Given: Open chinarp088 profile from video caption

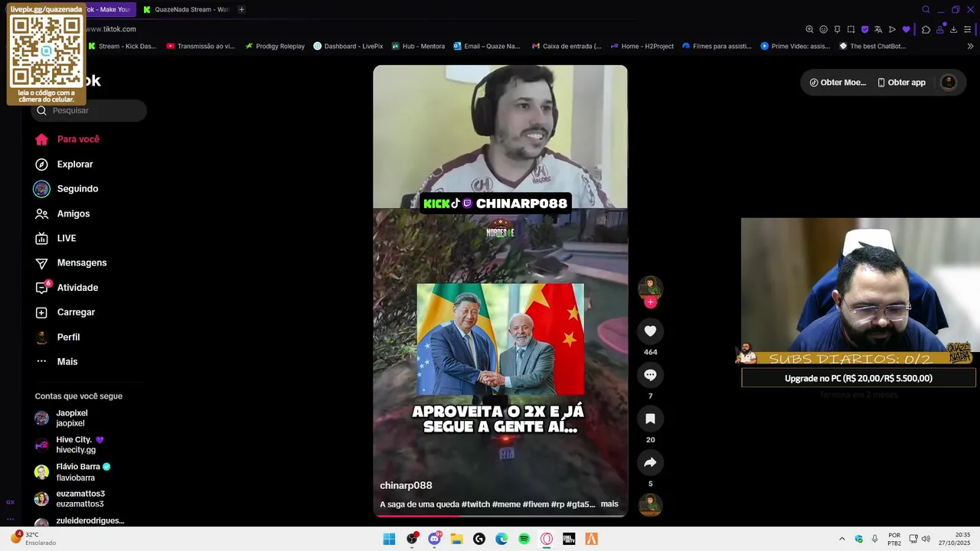Looking at the screenshot, I should pyautogui.click(x=406, y=485).
